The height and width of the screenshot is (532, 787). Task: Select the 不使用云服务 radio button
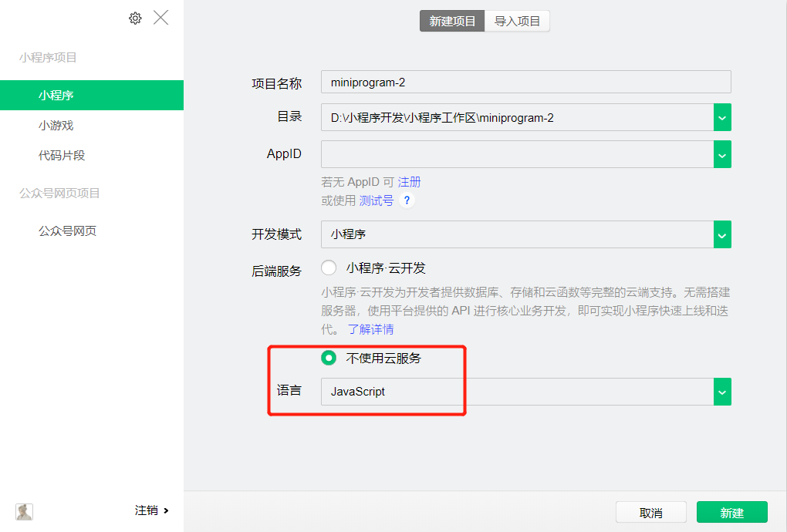click(329, 358)
